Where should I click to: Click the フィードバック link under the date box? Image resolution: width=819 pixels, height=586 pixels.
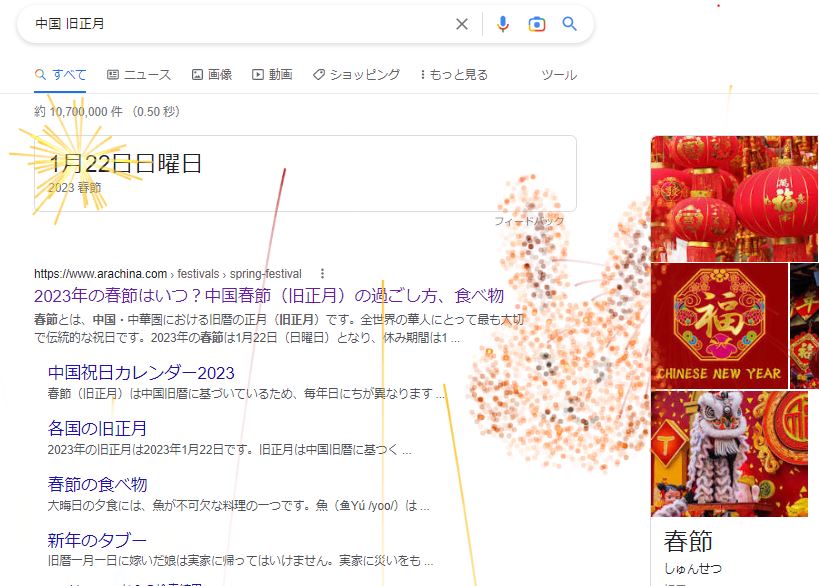tap(529, 221)
